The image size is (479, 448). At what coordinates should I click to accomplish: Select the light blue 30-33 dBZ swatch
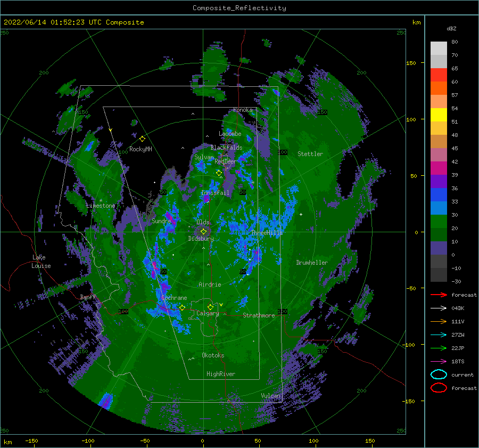(x=439, y=208)
